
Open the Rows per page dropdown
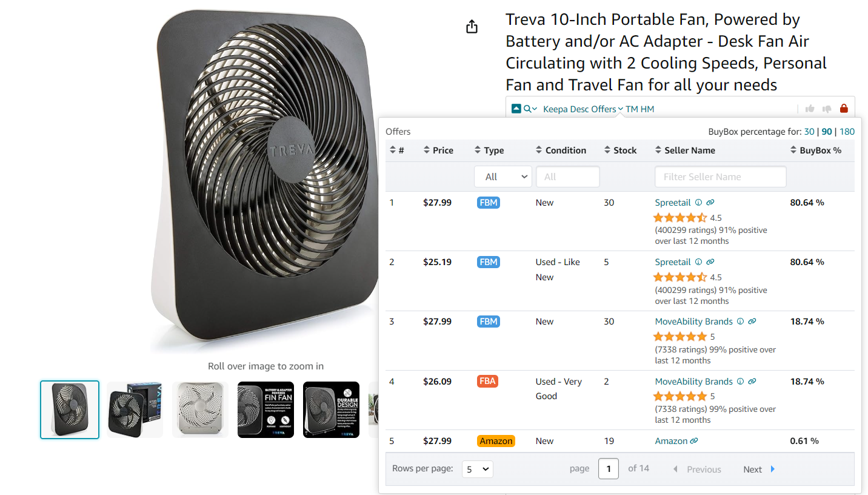[477, 468]
